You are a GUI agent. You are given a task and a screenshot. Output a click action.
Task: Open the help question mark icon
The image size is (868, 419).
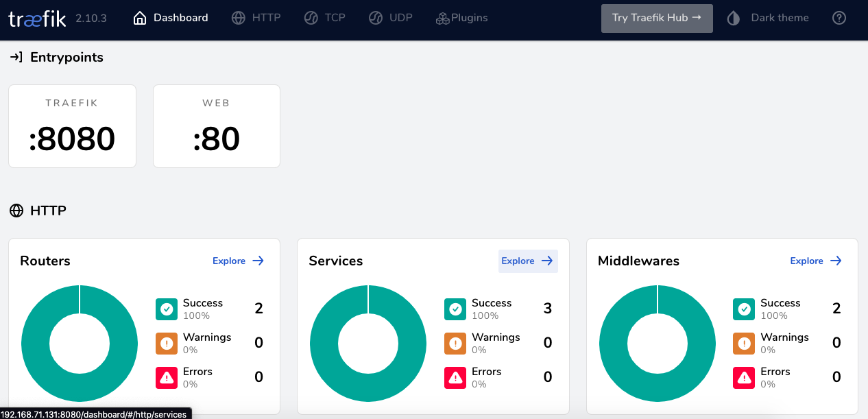point(839,19)
